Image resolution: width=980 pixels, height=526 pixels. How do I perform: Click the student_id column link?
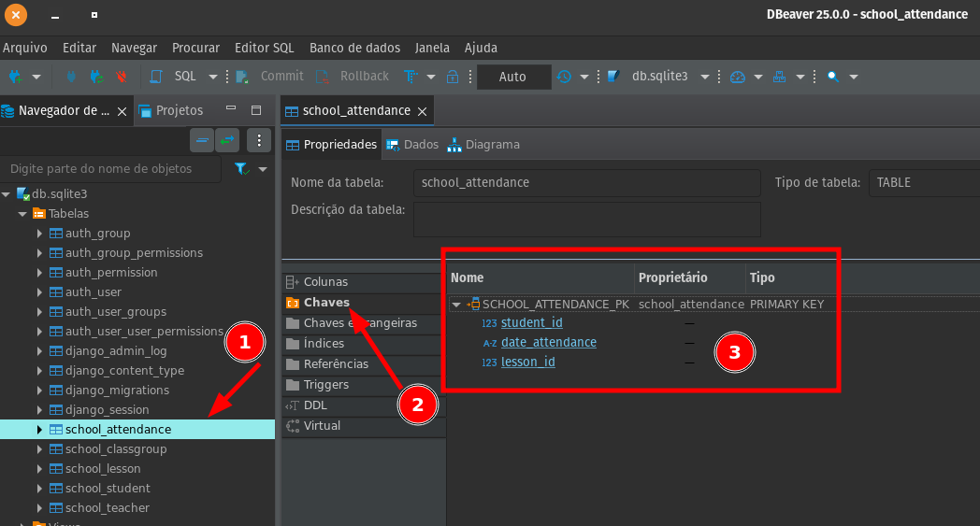(532, 323)
